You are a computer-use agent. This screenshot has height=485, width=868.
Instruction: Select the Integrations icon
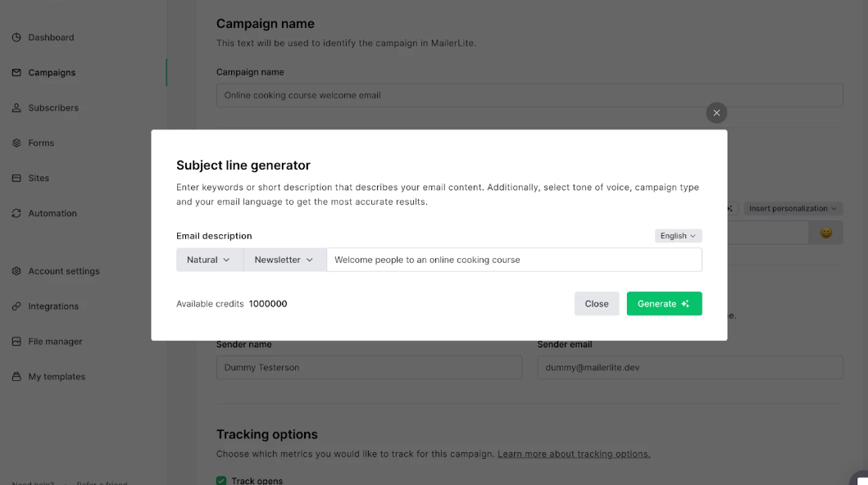[16, 306]
